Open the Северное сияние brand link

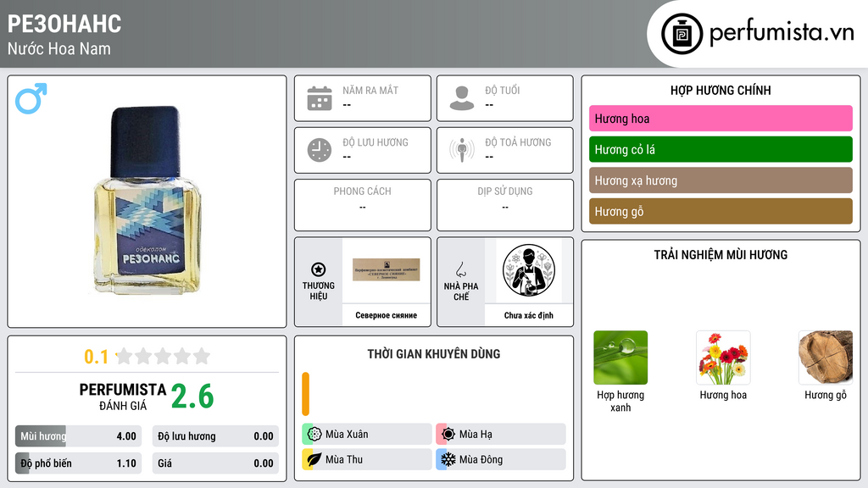click(x=387, y=315)
